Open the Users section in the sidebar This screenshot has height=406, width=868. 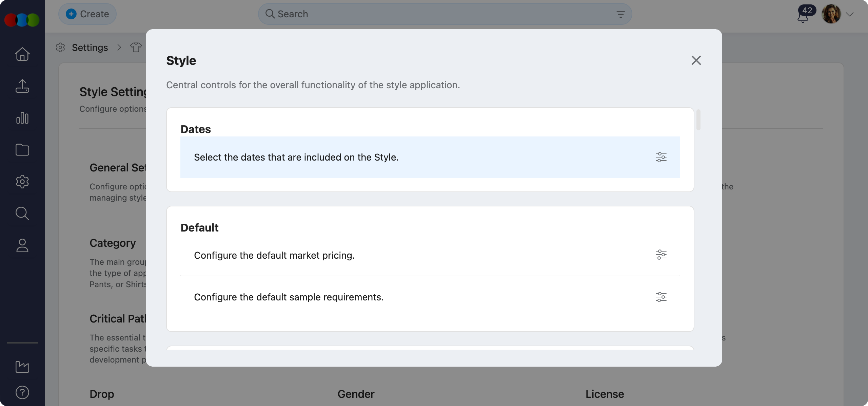click(x=22, y=245)
